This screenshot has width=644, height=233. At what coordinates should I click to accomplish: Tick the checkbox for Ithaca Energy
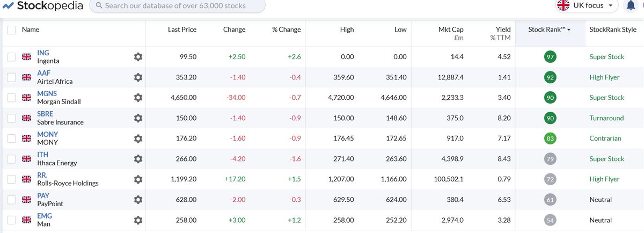(x=11, y=159)
